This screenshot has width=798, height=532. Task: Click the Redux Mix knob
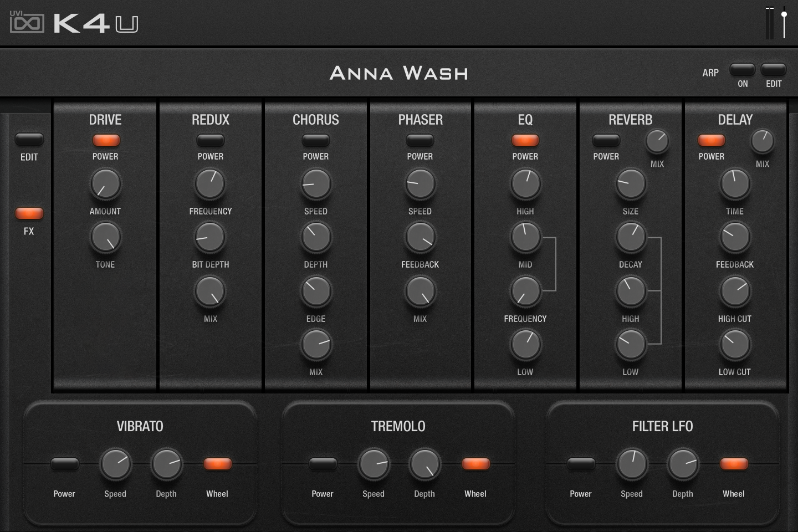(x=211, y=291)
